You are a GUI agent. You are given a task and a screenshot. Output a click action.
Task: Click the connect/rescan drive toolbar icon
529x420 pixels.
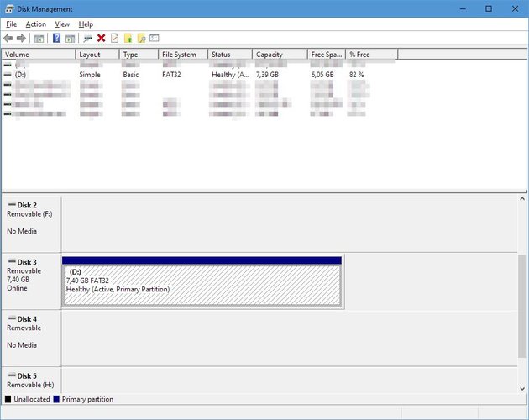(88, 38)
